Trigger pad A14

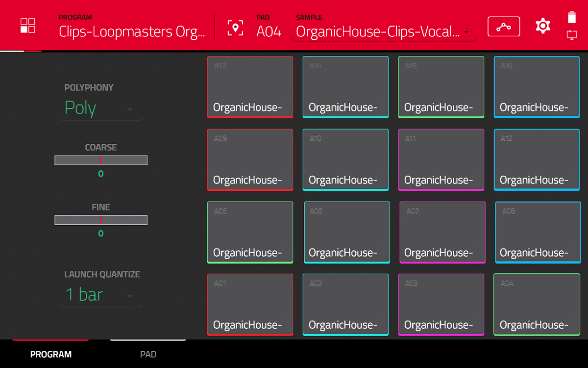(x=345, y=87)
